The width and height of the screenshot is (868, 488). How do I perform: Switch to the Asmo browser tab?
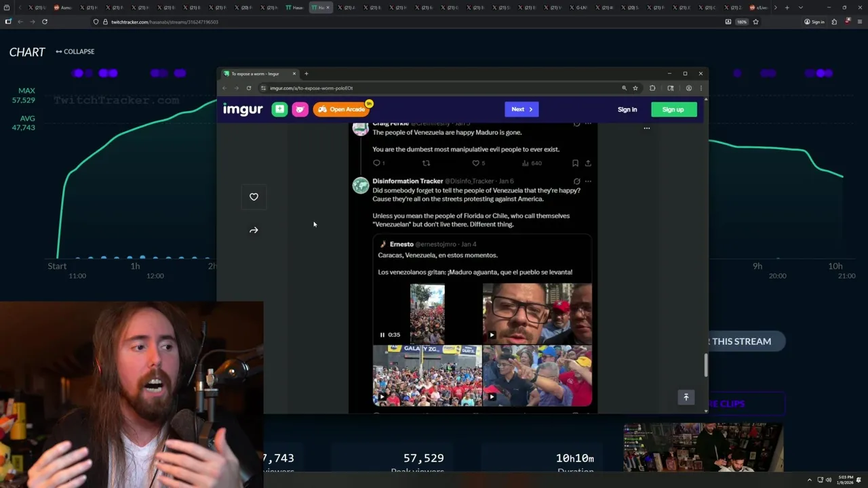(64, 7)
